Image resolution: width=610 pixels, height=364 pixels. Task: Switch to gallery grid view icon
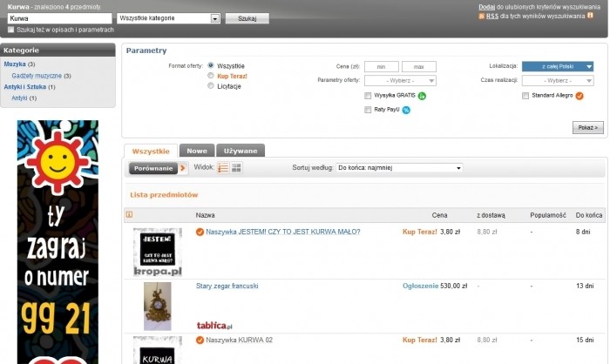tap(237, 167)
